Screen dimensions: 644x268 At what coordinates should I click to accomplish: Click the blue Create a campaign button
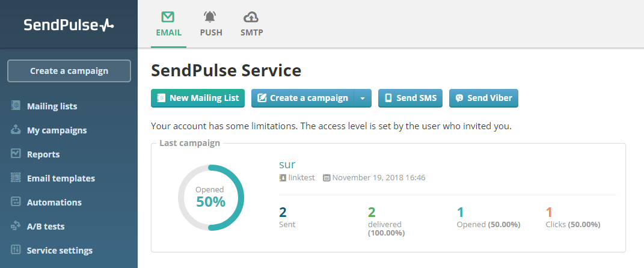point(302,98)
